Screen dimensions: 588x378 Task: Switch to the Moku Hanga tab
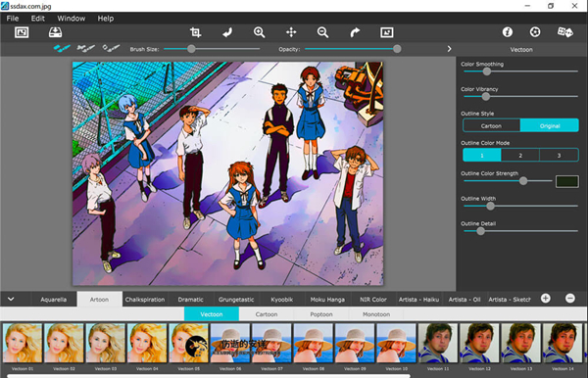[x=327, y=300]
